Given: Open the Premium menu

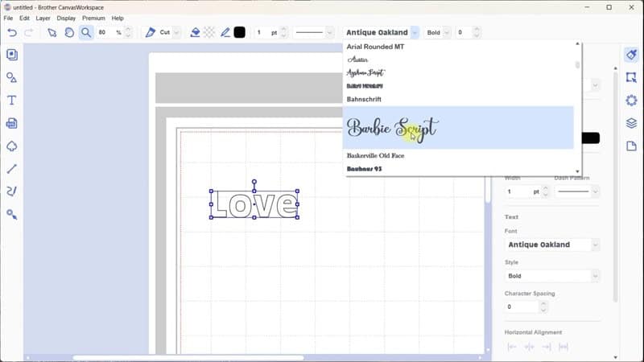Looking at the screenshot, I should tap(93, 18).
